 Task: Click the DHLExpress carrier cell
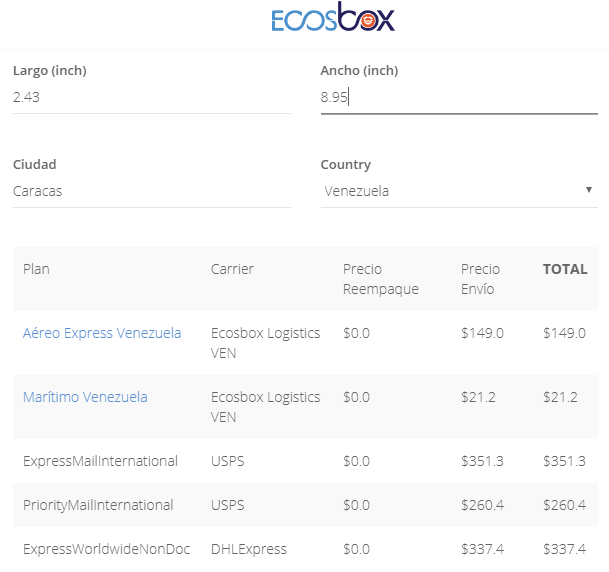pyautogui.click(x=248, y=549)
